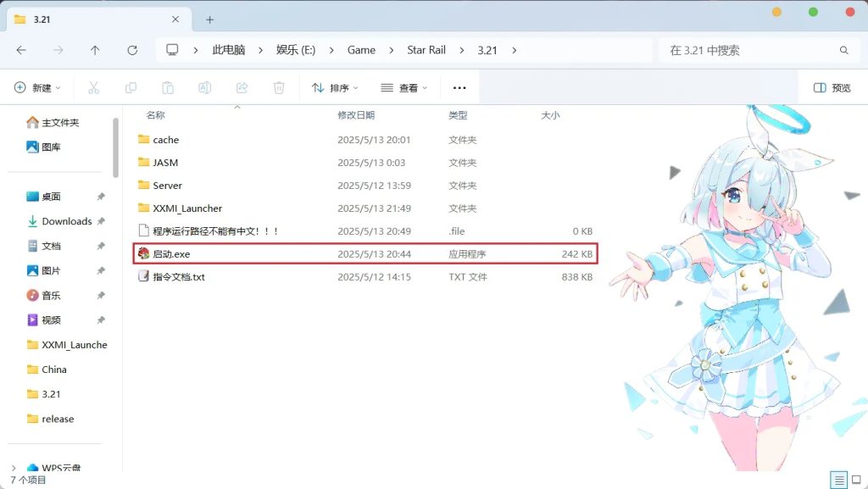This screenshot has height=489, width=868.
Task: Expand the WPS云盘 tree node
Action: (x=14, y=468)
